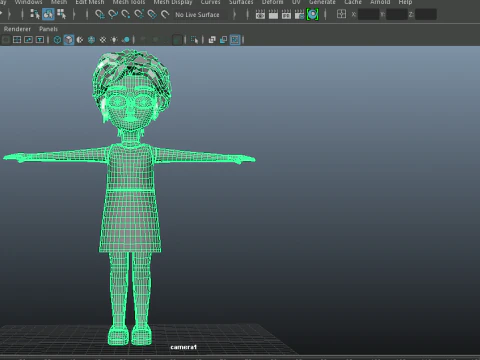This screenshot has width=480, height=360.
Task: Open the Mesh Tools menu
Action: point(129,2)
